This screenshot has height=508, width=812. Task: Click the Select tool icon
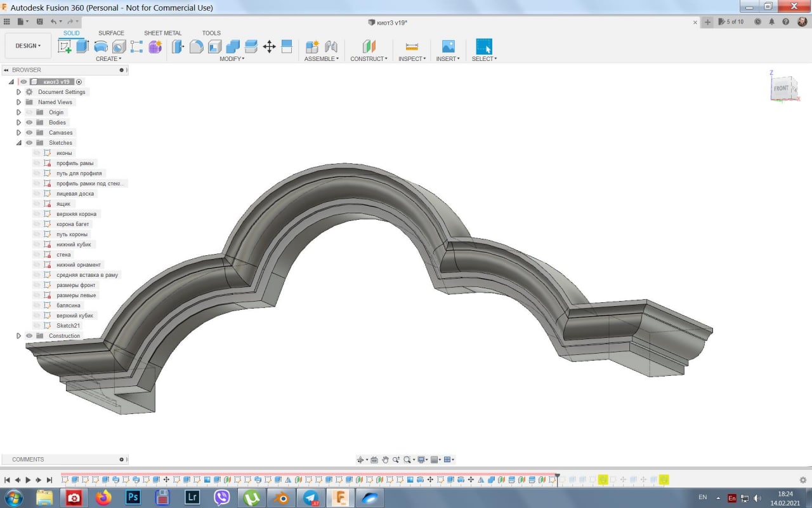[484, 46]
